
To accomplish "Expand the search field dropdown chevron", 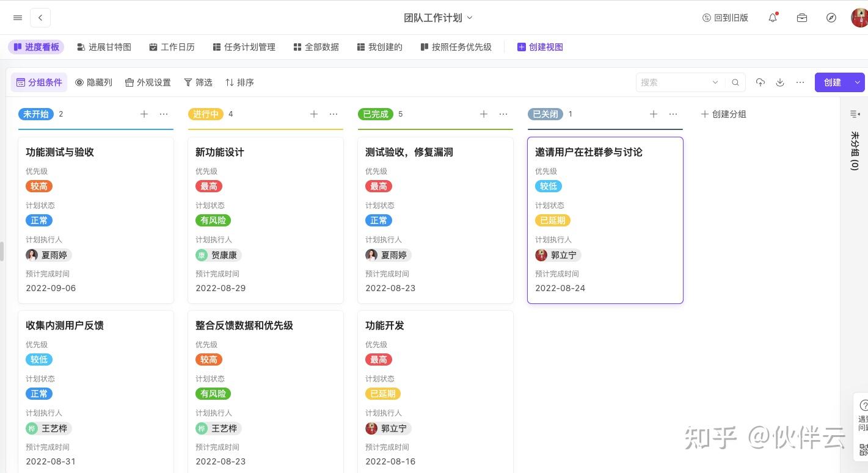I will tap(715, 82).
